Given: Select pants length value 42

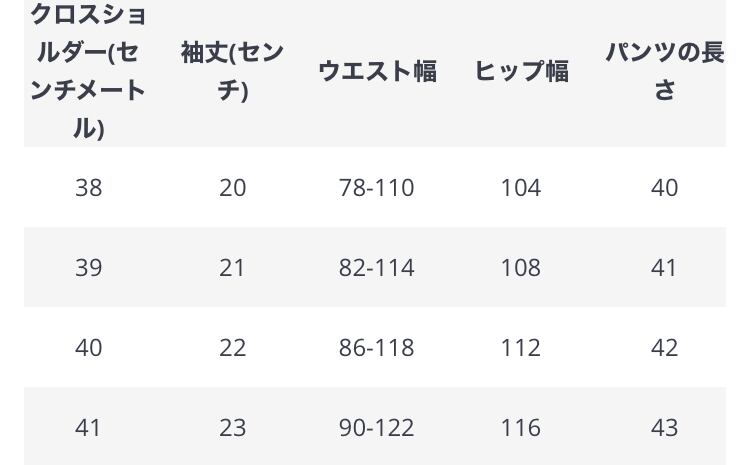Looking at the screenshot, I should pyautogui.click(x=664, y=348).
